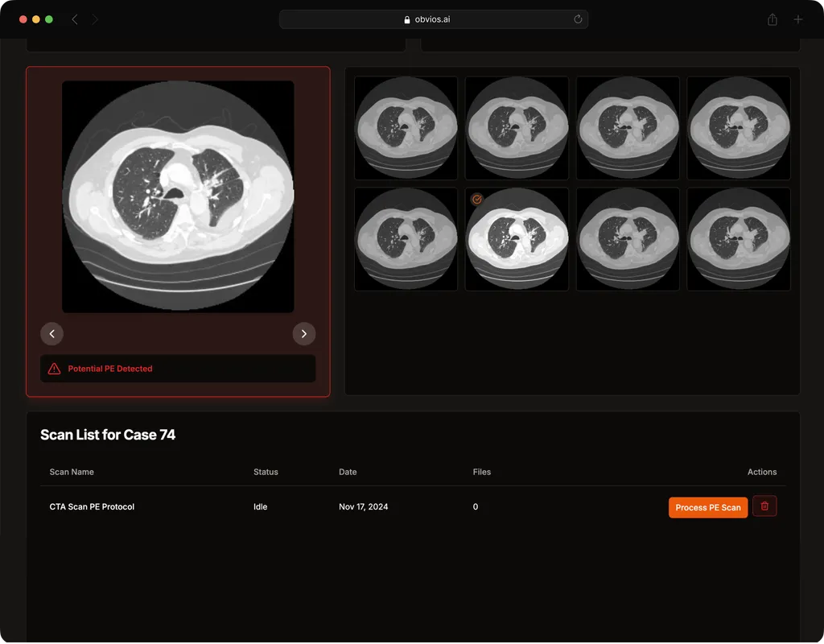Go to the previous CT slice arrow

[52, 333]
